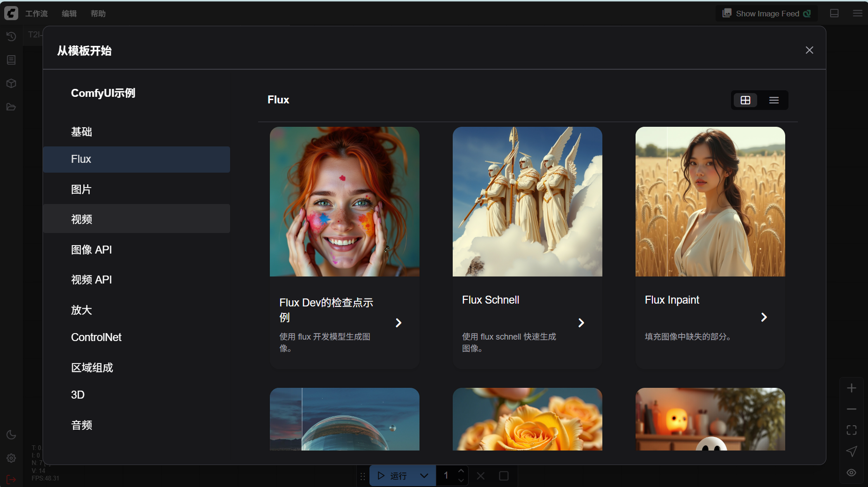Decrease batch count with down arrow
Screen dimensions: 868x487
click(x=461, y=480)
